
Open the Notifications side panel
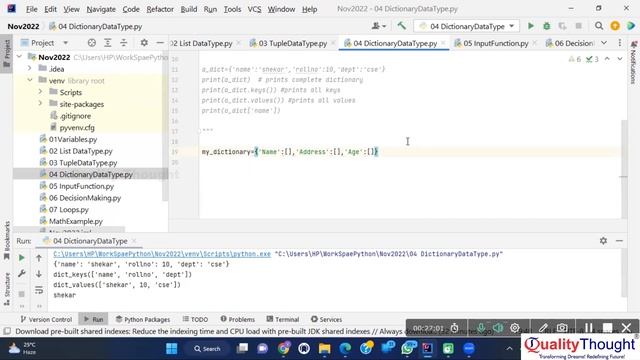[x=633, y=62]
